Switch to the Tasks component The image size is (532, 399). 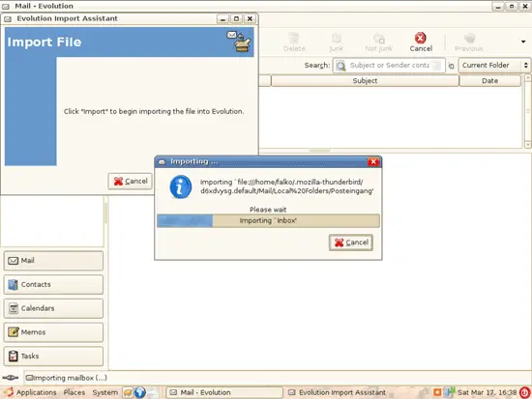[x=53, y=356]
